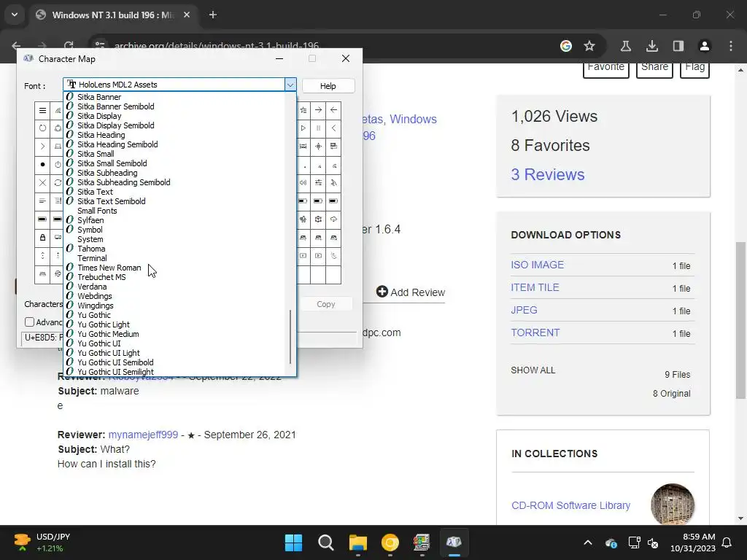Show hidden system tray icons chevron
The width and height of the screenshot is (747, 560).
(x=588, y=542)
